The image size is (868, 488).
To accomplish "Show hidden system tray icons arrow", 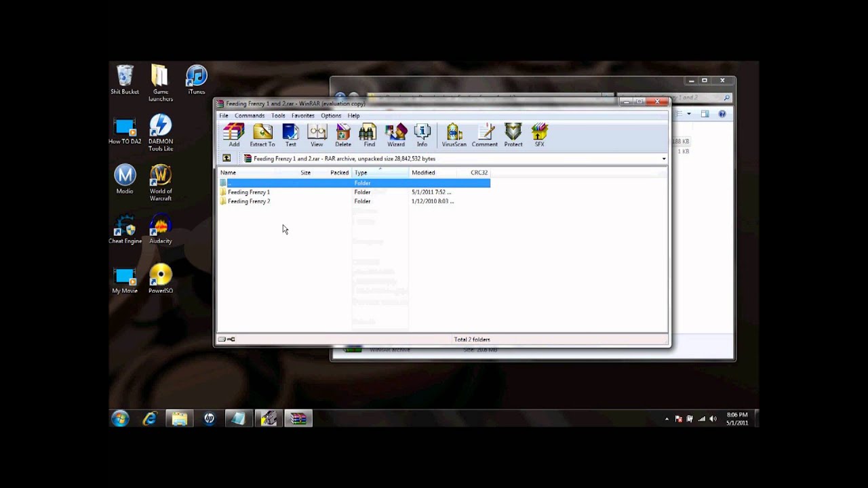I will (667, 420).
